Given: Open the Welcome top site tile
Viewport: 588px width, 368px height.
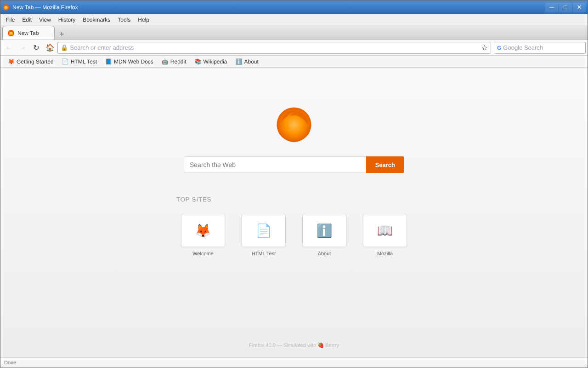Looking at the screenshot, I should tap(203, 230).
